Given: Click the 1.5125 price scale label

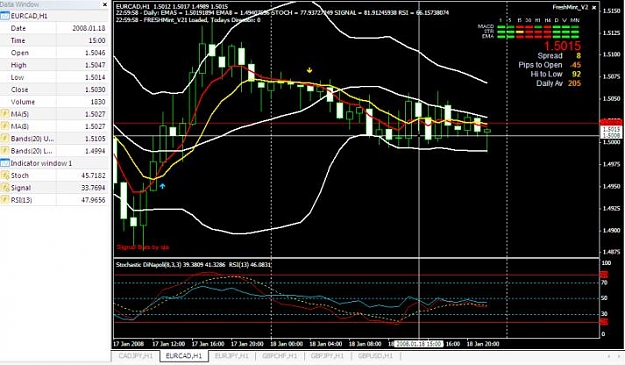Looking at the screenshot, I should (x=611, y=33).
